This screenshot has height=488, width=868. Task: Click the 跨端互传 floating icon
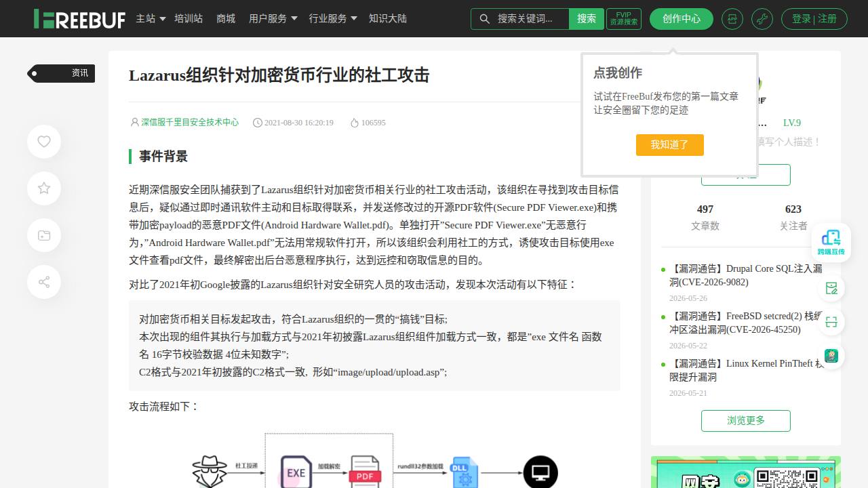coord(831,243)
